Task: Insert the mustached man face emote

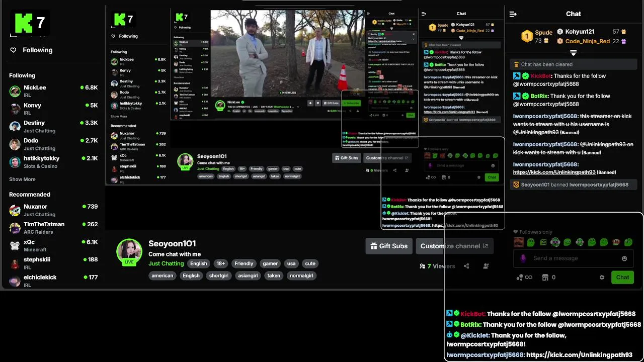Action: pyautogui.click(x=518, y=242)
